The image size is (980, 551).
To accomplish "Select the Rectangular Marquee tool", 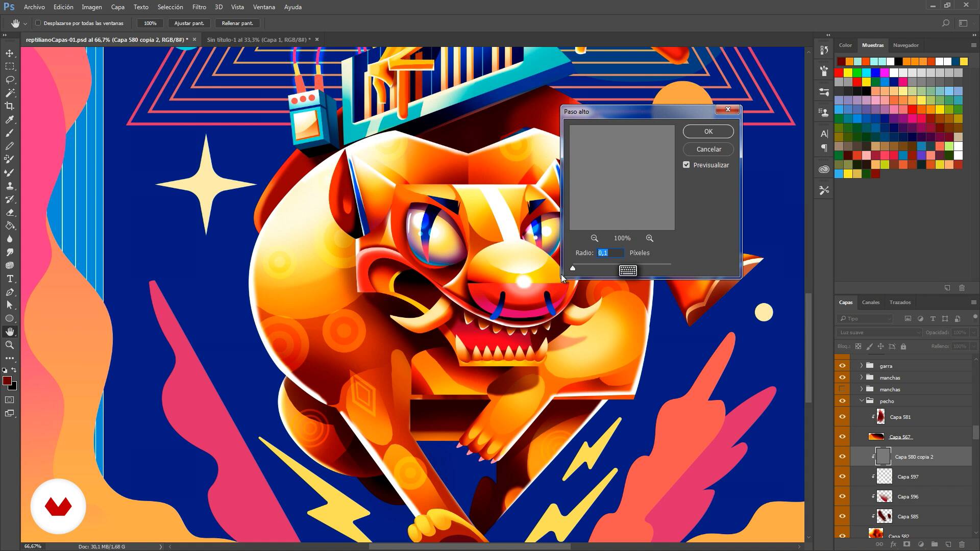I will click(10, 66).
